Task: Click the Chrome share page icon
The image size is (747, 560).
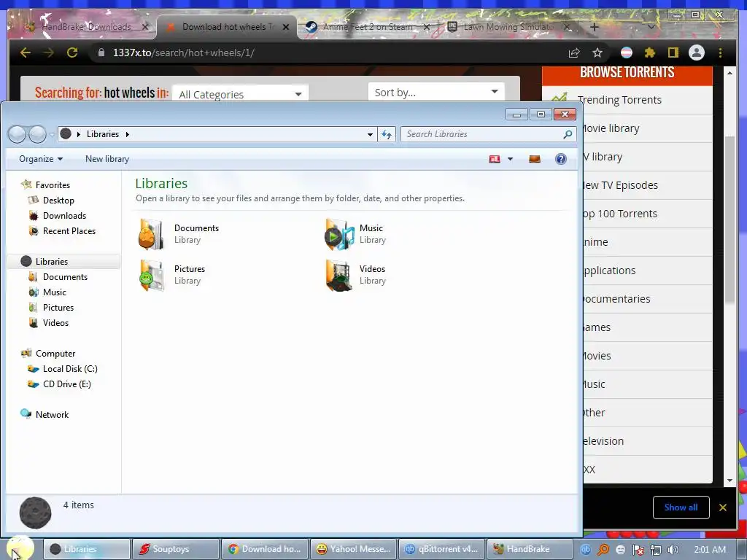Action: click(574, 52)
